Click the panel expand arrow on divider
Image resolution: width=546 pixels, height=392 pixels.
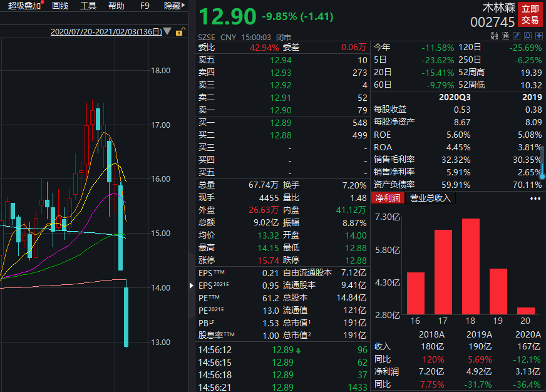point(191,286)
